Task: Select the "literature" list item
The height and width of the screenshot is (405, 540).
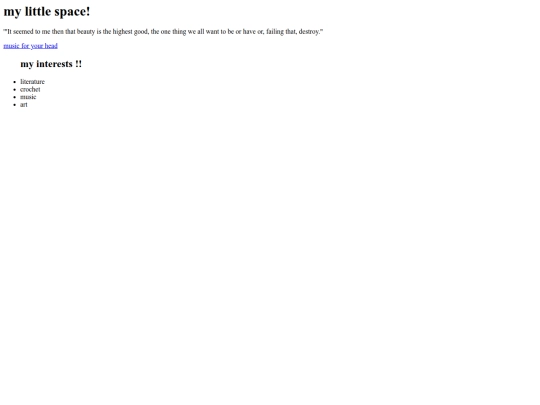Action: tap(32, 82)
